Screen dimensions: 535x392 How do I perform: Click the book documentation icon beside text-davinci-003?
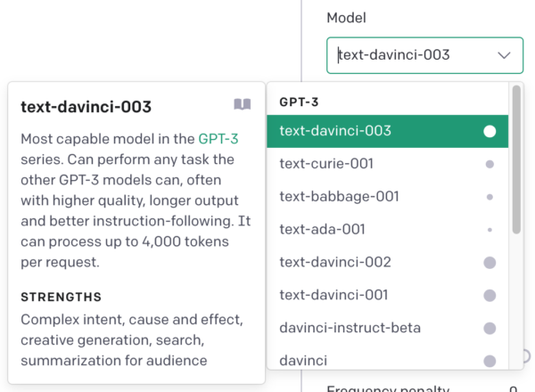click(x=243, y=105)
